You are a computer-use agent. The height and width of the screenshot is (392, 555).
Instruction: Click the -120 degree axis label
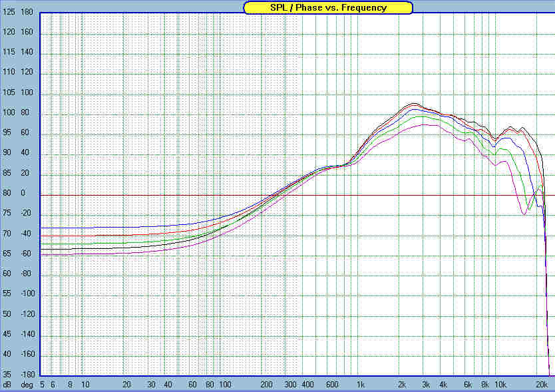coord(28,314)
